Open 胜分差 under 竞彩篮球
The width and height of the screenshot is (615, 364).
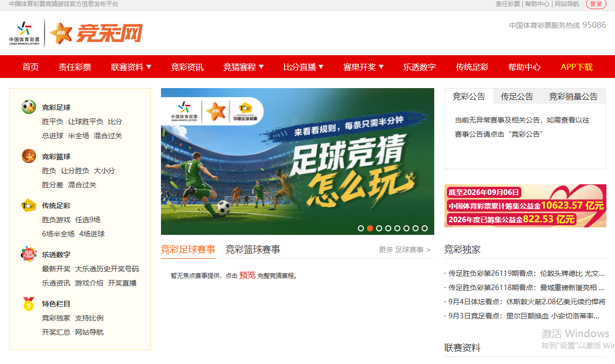pos(53,185)
